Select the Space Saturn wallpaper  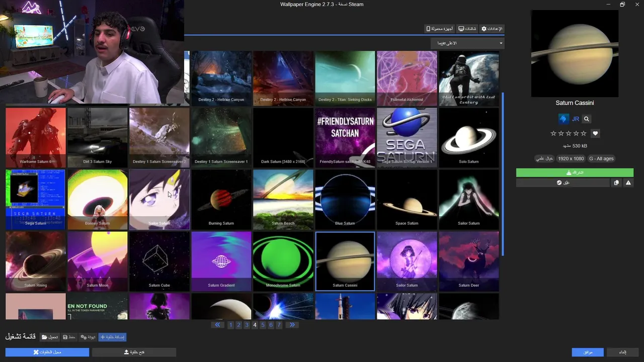pyautogui.click(x=407, y=199)
